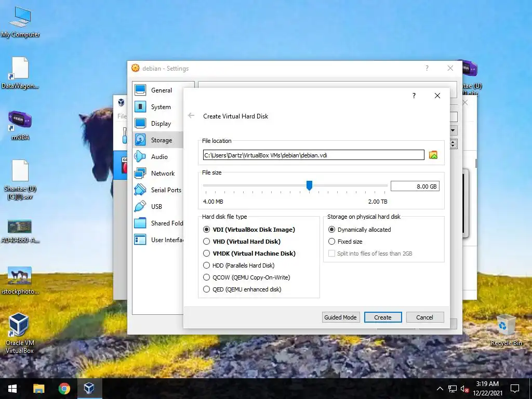
Task: Click help question mark in Create Virtual Hard Disk
Action: coord(414,96)
